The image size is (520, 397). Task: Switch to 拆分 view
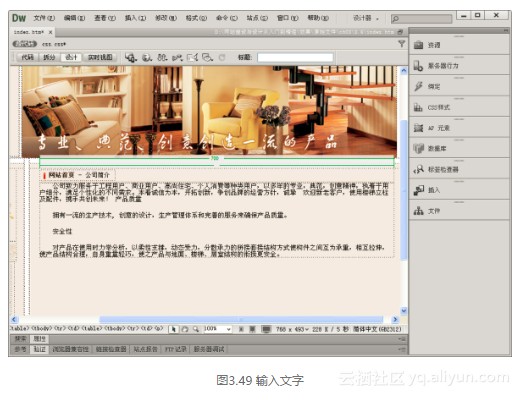[x=49, y=57]
